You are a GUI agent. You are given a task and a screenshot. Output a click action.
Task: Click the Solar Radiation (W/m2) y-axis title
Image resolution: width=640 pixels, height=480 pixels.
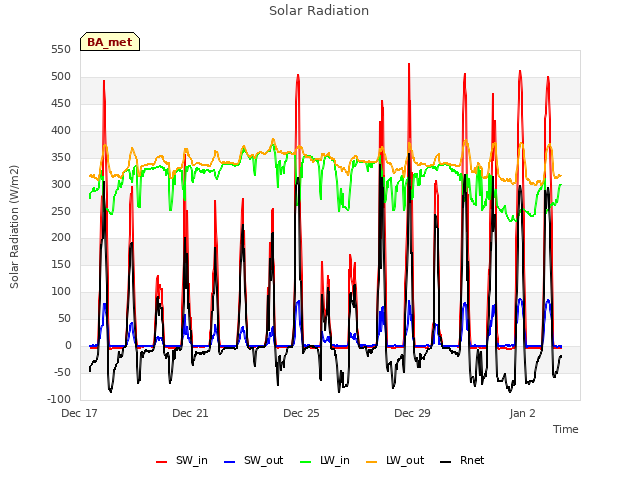(14, 227)
